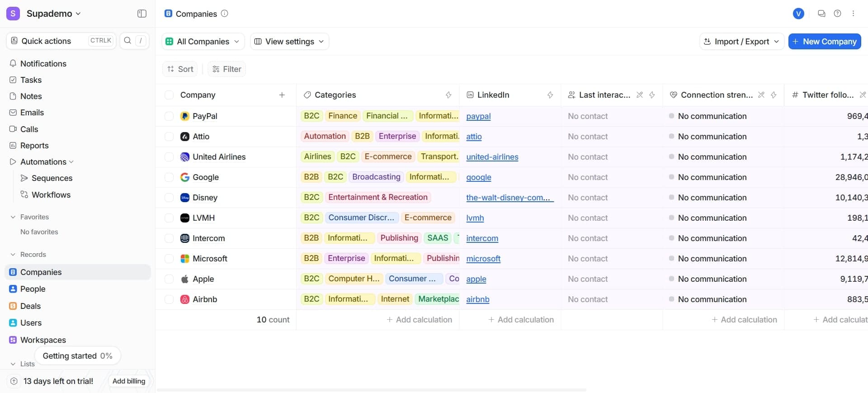Click the plus icon in Company header
868x393 pixels.
click(x=282, y=95)
